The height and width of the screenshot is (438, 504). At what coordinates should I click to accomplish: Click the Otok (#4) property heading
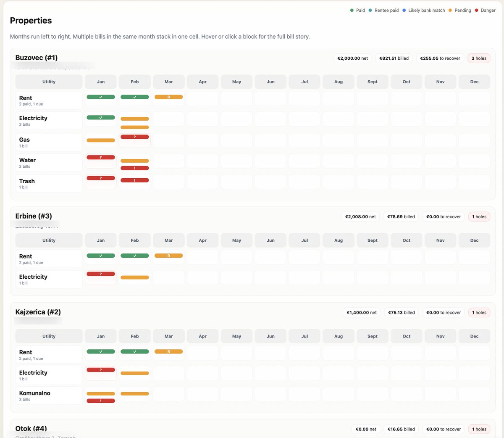(x=31, y=428)
